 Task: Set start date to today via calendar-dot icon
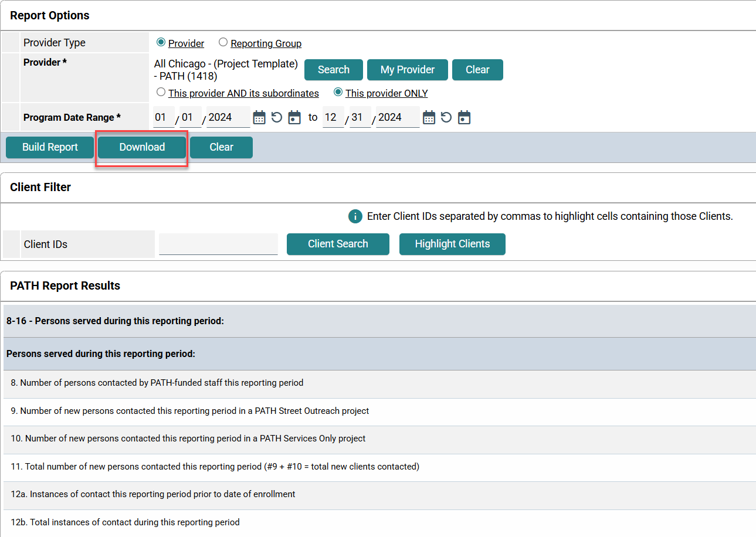tap(294, 118)
